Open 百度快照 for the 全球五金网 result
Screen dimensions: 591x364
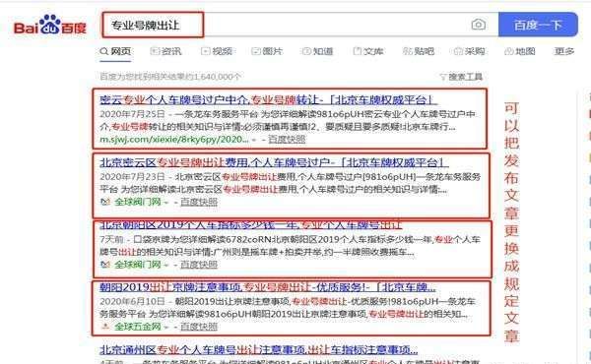[x=199, y=327]
